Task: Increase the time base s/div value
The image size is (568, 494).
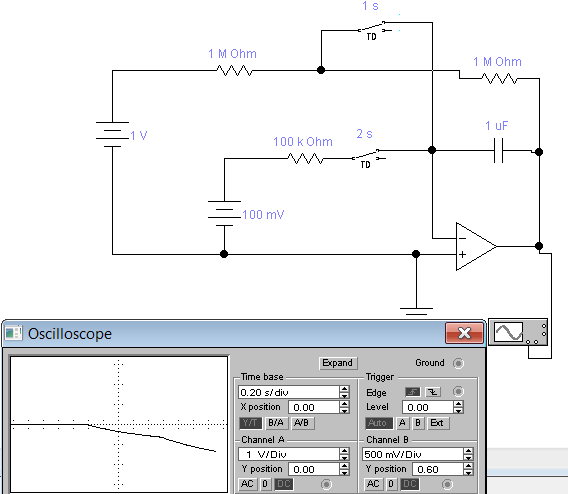Action: pos(344,389)
